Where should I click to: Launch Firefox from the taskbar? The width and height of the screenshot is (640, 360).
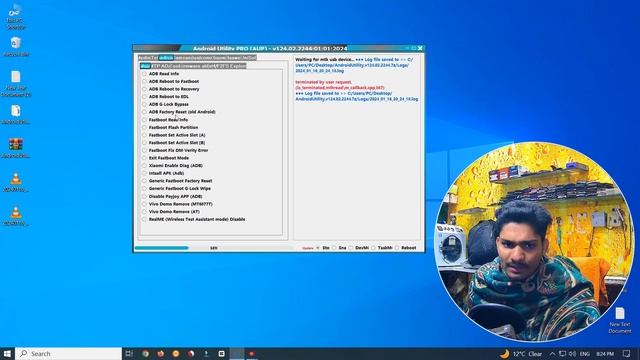(x=160, y=353)
